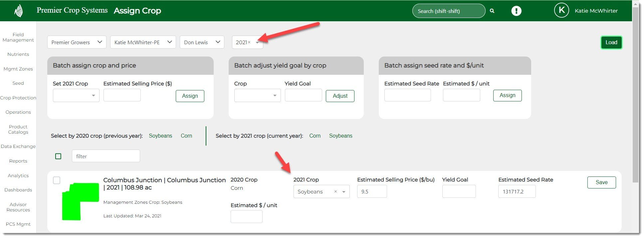The width and height of the screenshot is (644, 238).
Task: Click the Adjust yield goal button
Action: (x=340, y=96)
